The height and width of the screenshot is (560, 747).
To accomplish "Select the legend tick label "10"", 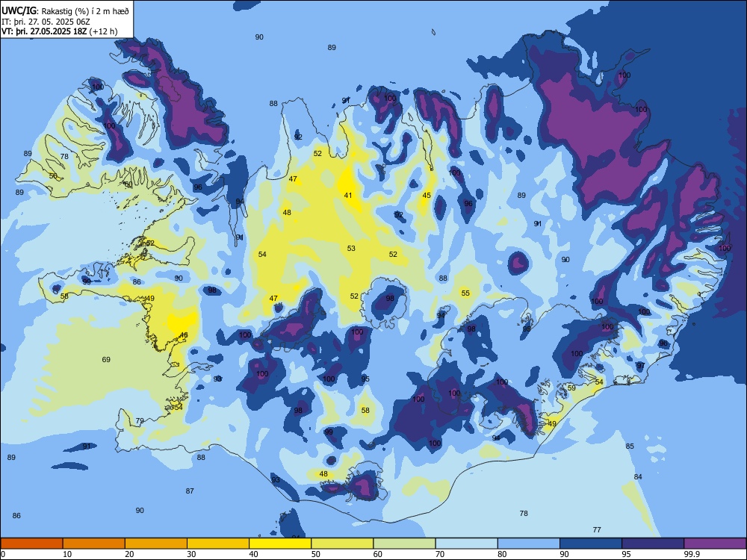I will (x=67, y=554).
